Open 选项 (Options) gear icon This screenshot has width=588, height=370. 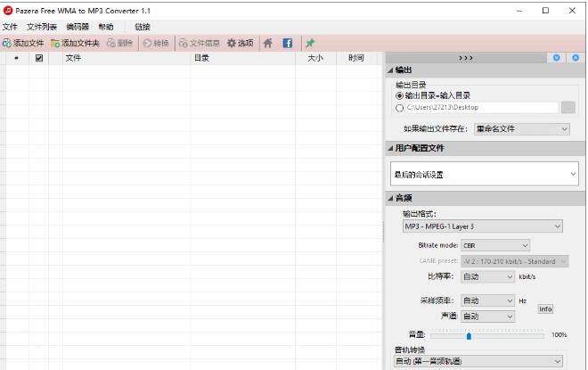[232, 43]
